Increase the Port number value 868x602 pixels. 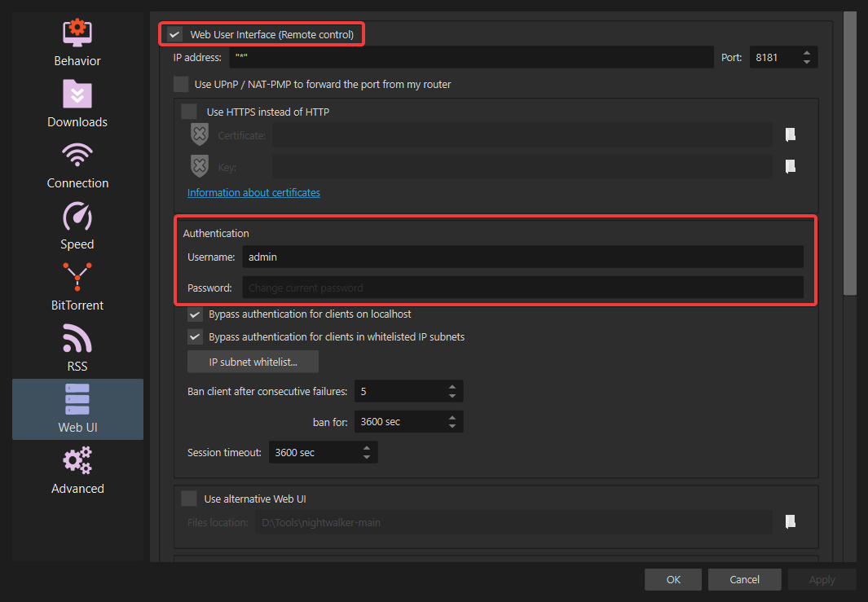pos(807,53)
